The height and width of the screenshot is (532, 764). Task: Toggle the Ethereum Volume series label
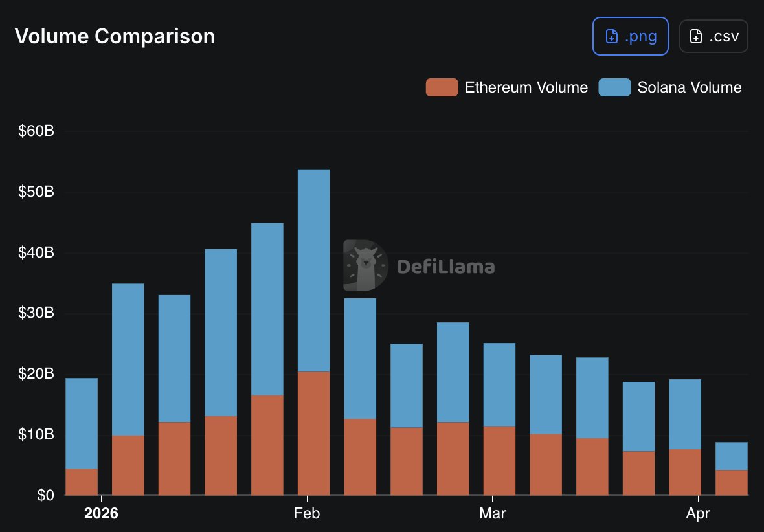pyautogui.click(x=526, y=87)
